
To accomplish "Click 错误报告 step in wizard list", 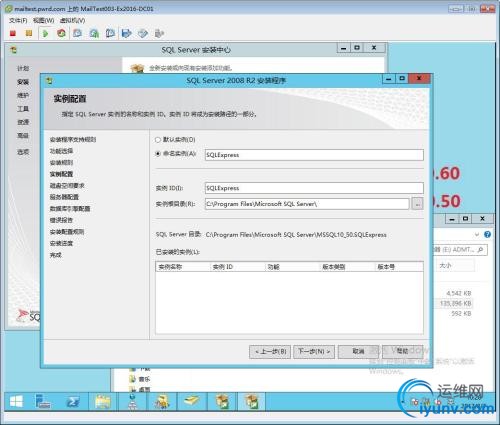I will tap(61, 220).
